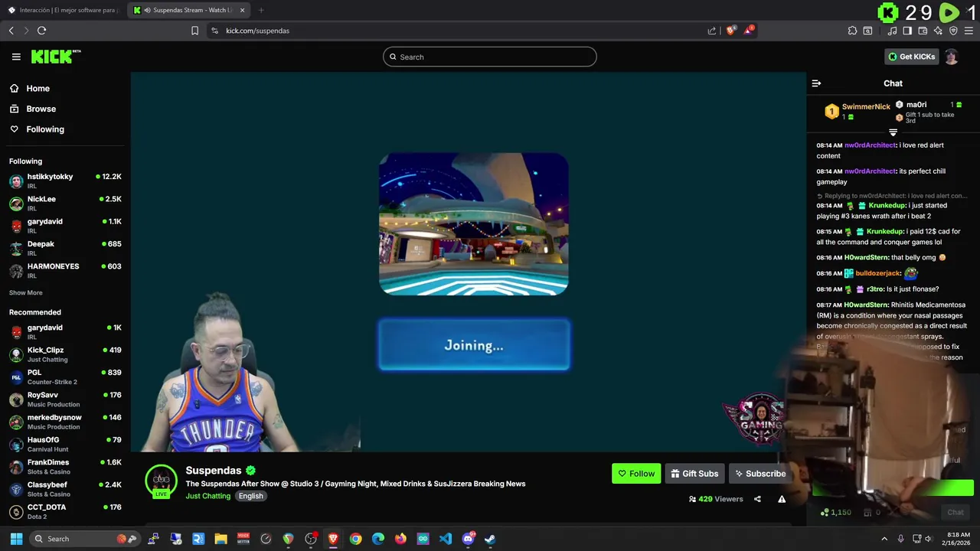Open Leo AI sparkle icon
The width and height of the screenshot is (980, 551).
point(938,31)
